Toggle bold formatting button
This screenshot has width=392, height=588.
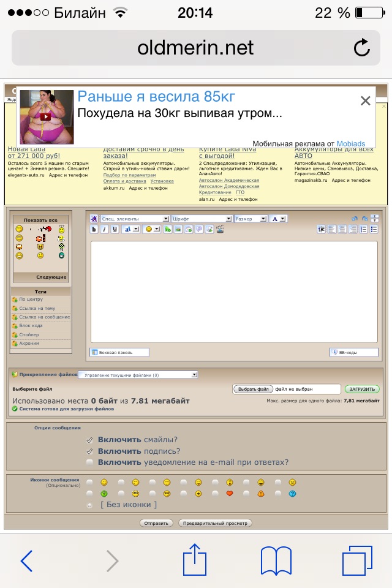coord(94,229)
